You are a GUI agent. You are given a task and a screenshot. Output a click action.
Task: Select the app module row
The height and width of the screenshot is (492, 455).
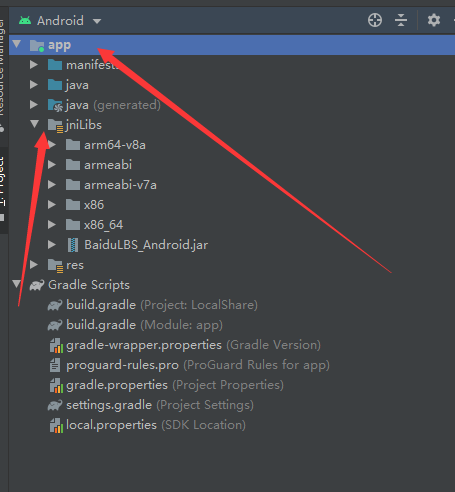click(x=232, y=45)
